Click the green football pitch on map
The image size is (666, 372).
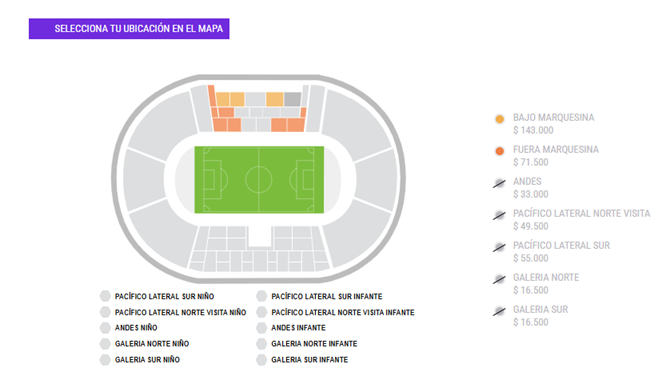tap(259, 180)
